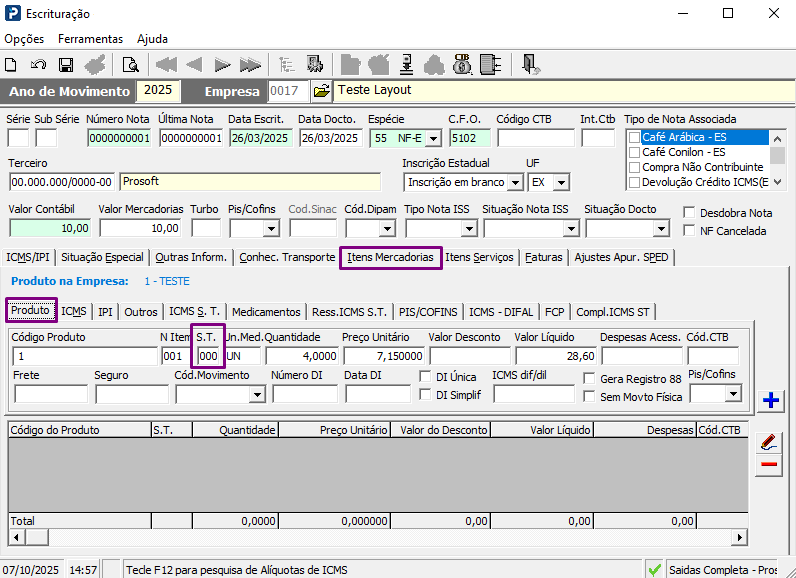Click the Código CTB input field
The width and height of the screenshot is (796, 578).
536,138
